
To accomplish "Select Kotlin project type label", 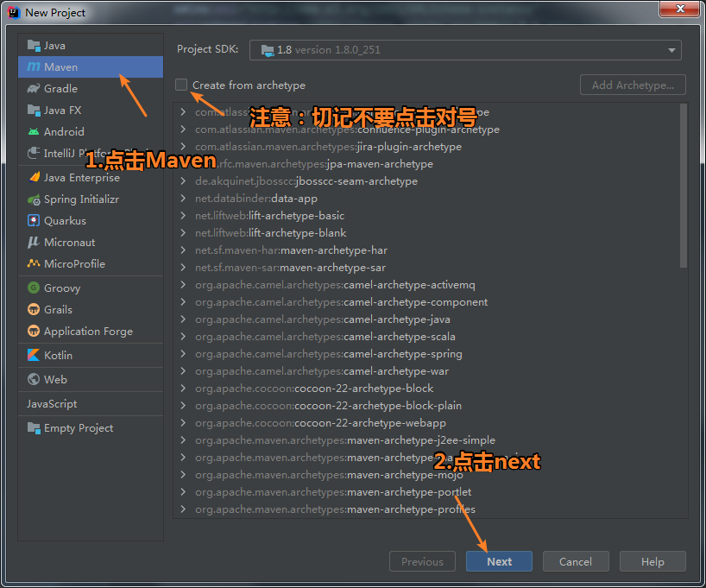I will [58, 356].
